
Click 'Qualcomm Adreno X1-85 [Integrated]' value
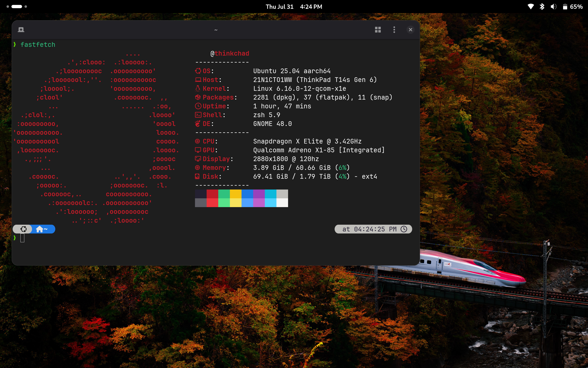[319, 150]
